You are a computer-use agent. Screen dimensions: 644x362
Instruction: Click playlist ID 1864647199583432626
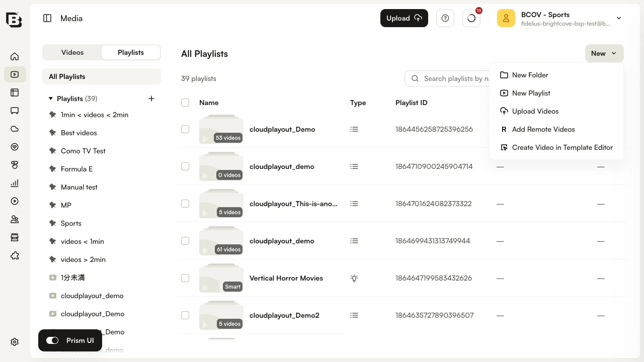pyautogui.click(x=434, y=278)
